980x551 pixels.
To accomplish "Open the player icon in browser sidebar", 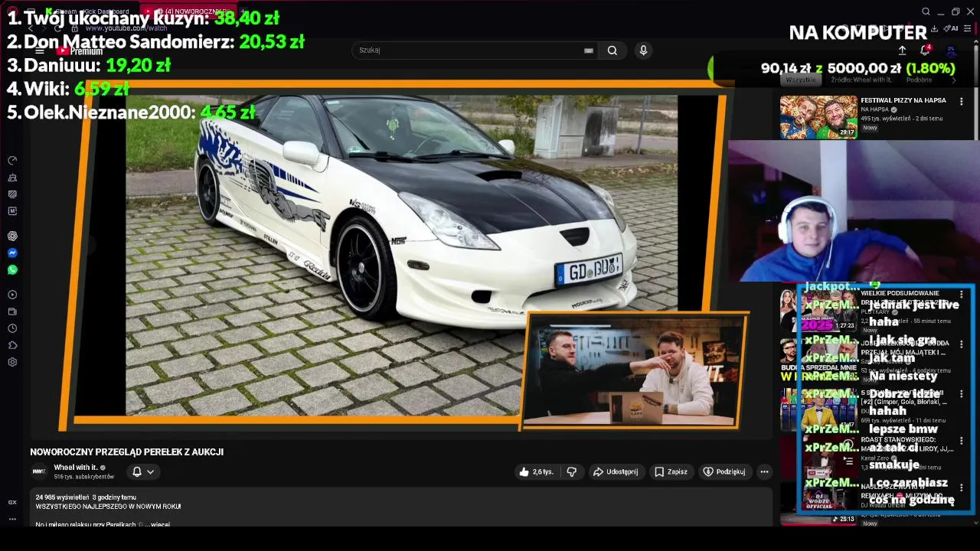I will (x=12, y=295).
